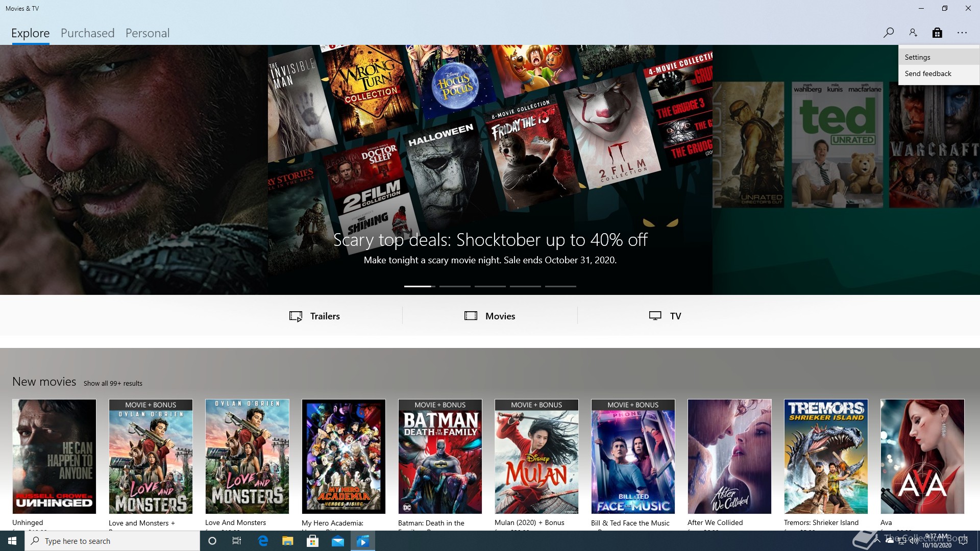Open Batman Death in the Family poster
This screenshot has width=980, height=551.
click(440, 457)
